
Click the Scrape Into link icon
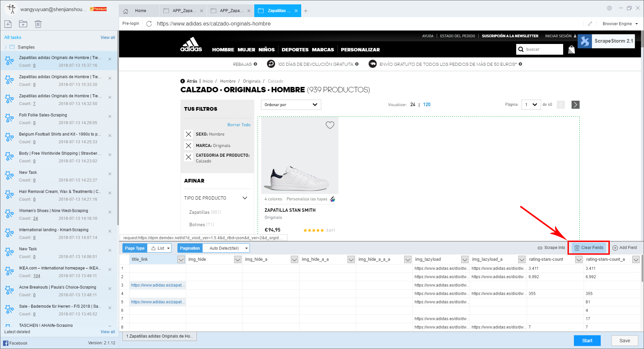540,248
